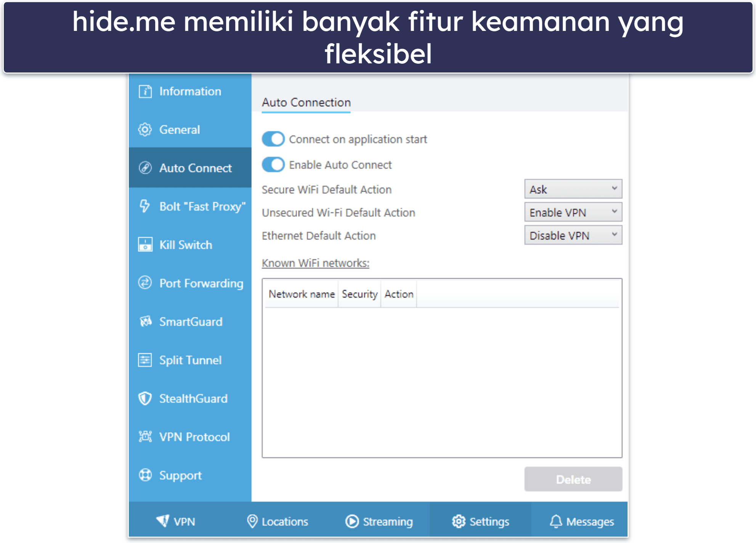Open the General settings section
This screenshot has width=756, height=543.
coord(190,130)
